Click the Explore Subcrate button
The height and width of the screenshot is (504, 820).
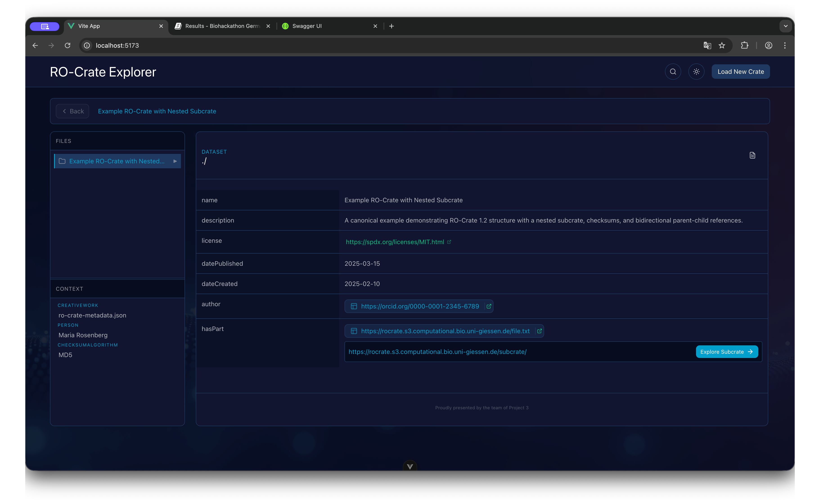(x=727, y=352)
